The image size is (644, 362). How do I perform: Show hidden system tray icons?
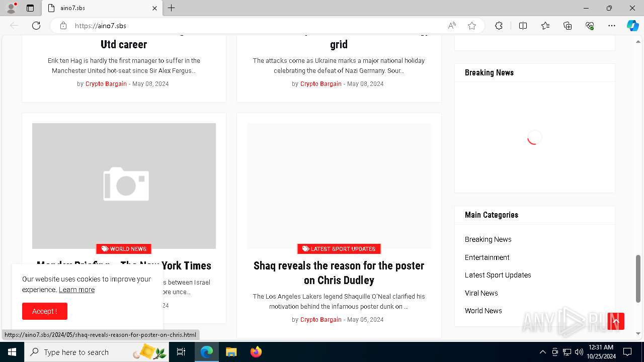coord(542,352)
